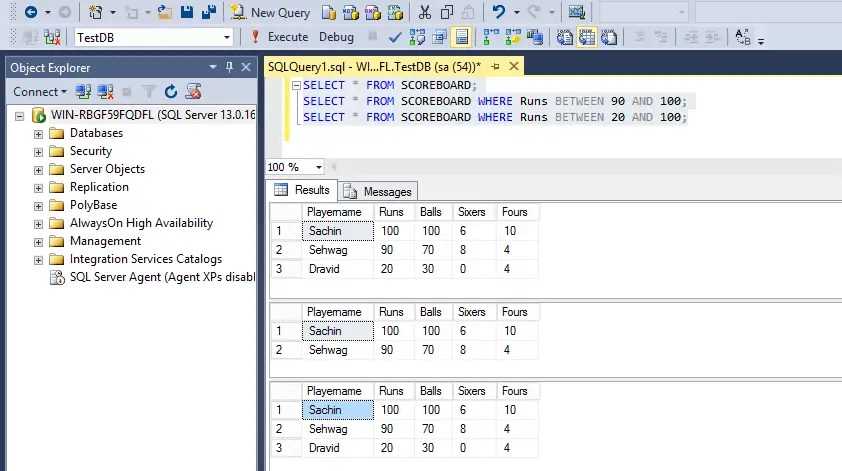Collapse the WIN-RBGF59FQDFL server node

pyautogui.click(x=19, y=115)
